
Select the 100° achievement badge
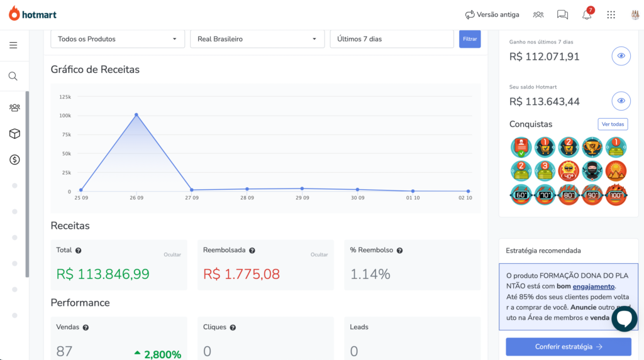(x=616, y=195)
